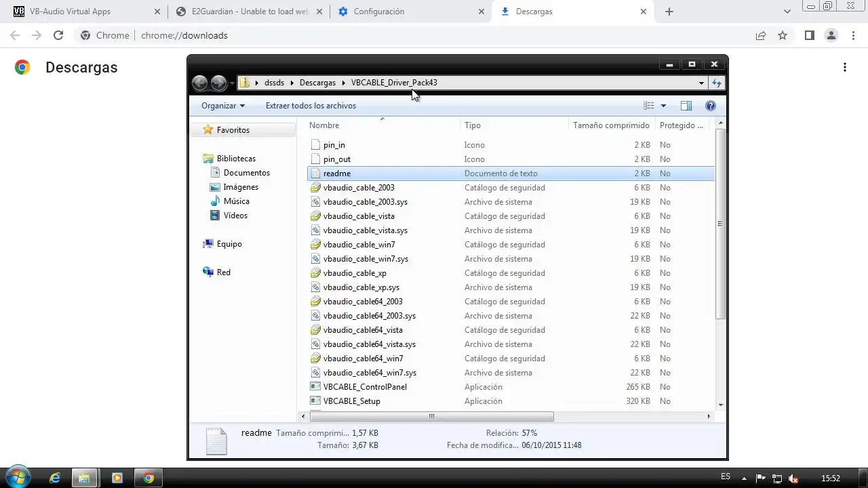Click the refresh button beside the address bar
The image size is (868, 488).
click(716, 83)
